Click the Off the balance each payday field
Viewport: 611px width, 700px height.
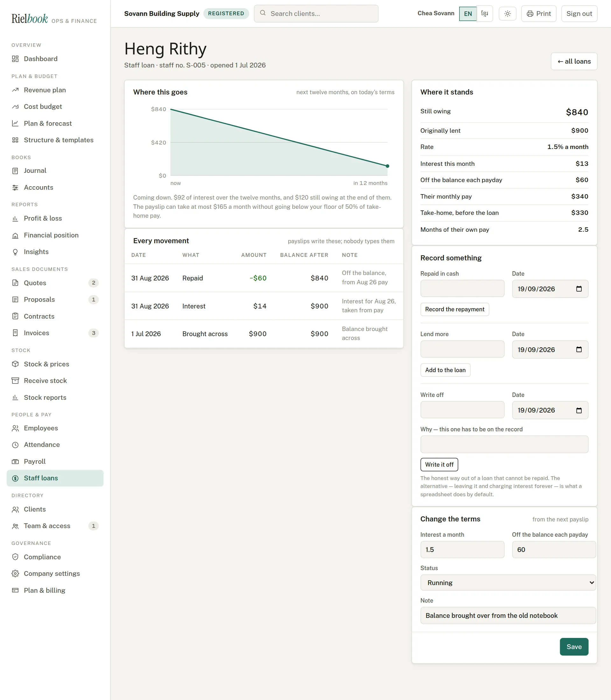click(x=554, y=549)
